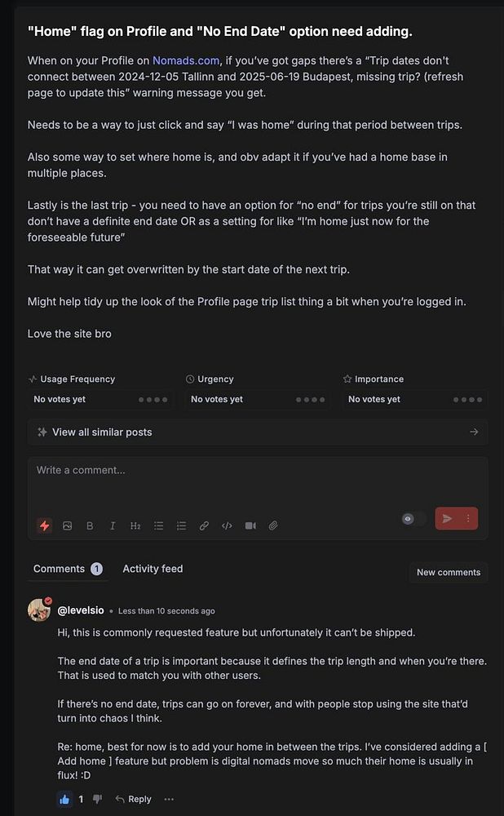Toggle the comment visibility eye switch
504x816 pixels.
[413, 518]
